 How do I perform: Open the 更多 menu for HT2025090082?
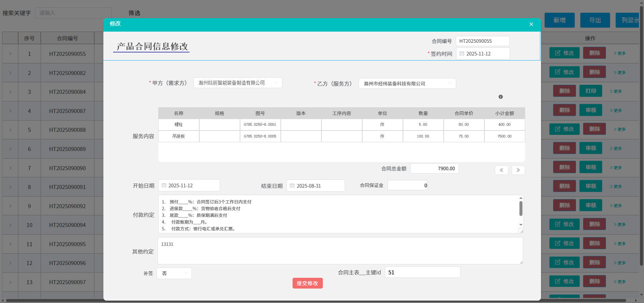(619, 72)
